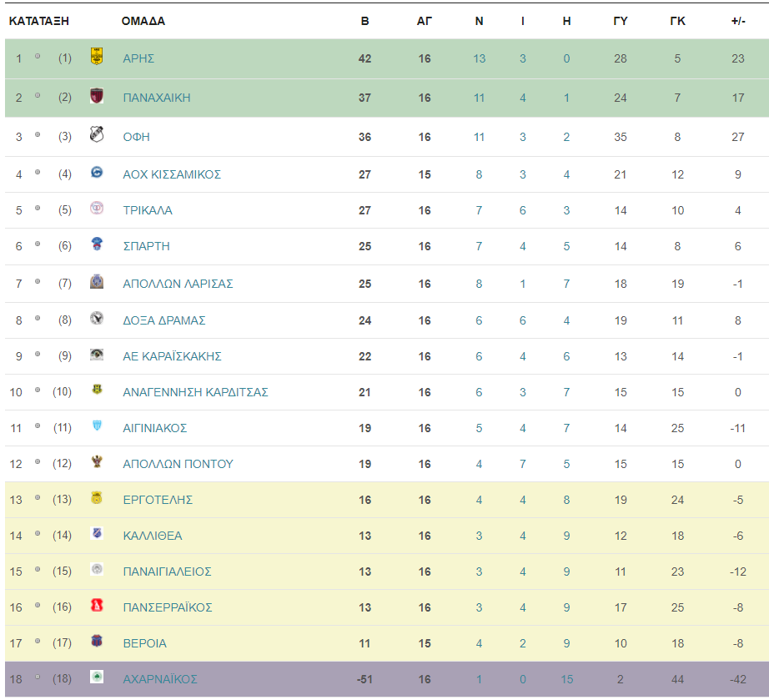Click the ΒΕΡΟΙΑ team crest icon

coord(97,641)
